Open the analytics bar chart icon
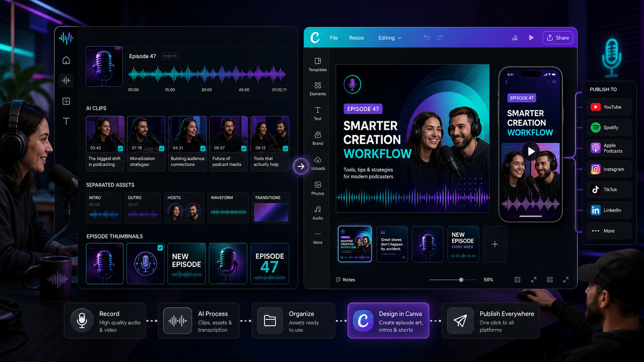The image size is (644, 362). pyautogui.click(x=515, y=38)
